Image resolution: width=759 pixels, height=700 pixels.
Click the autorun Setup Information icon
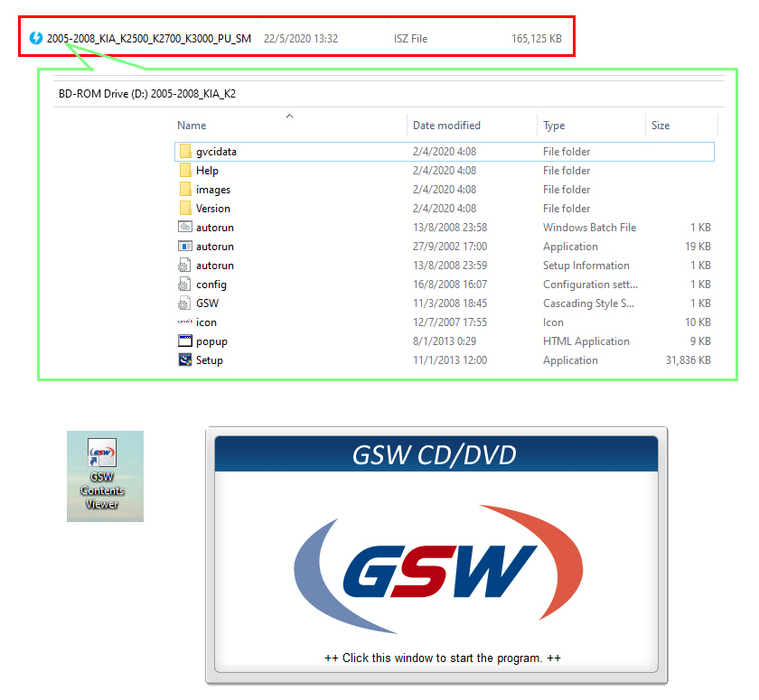(184, 266)
